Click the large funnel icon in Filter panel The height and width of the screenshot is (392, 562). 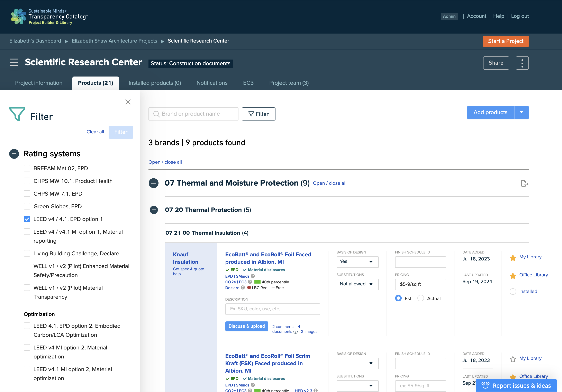click(x=17, y=114)
